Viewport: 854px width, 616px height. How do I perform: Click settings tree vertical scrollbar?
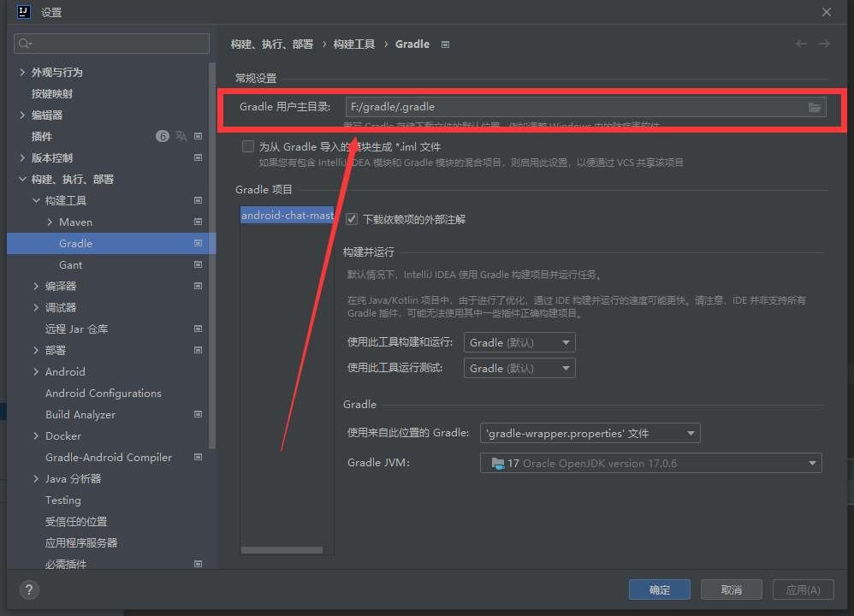[x=212, y=256]
